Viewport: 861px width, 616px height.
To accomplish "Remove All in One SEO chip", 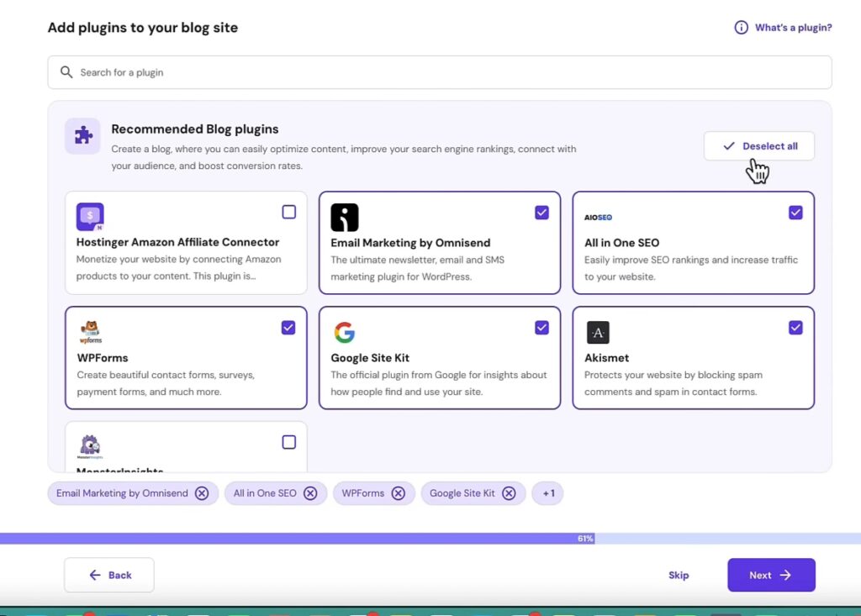I will [310, 493].
